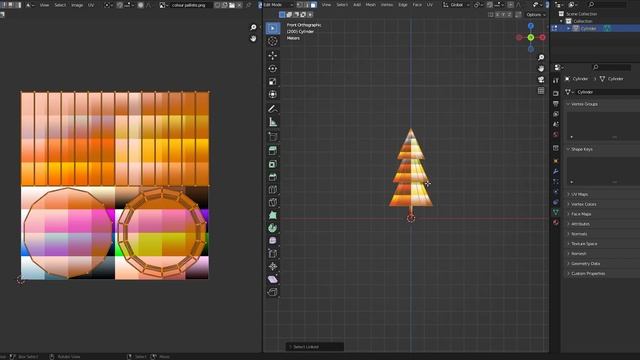Open the image browse dropdown beside colour palette

coord(164,5)
